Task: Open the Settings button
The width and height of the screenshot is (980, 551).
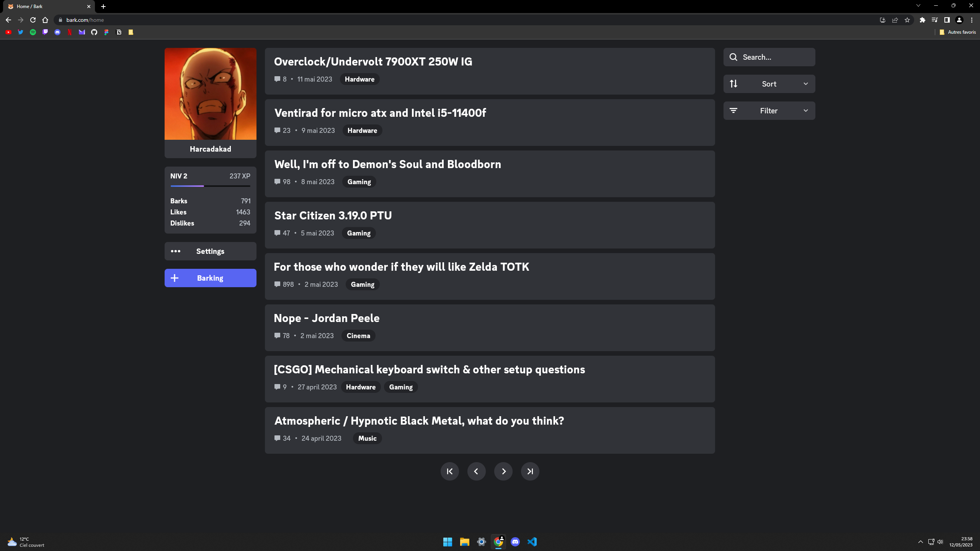Action: (210, 251)
